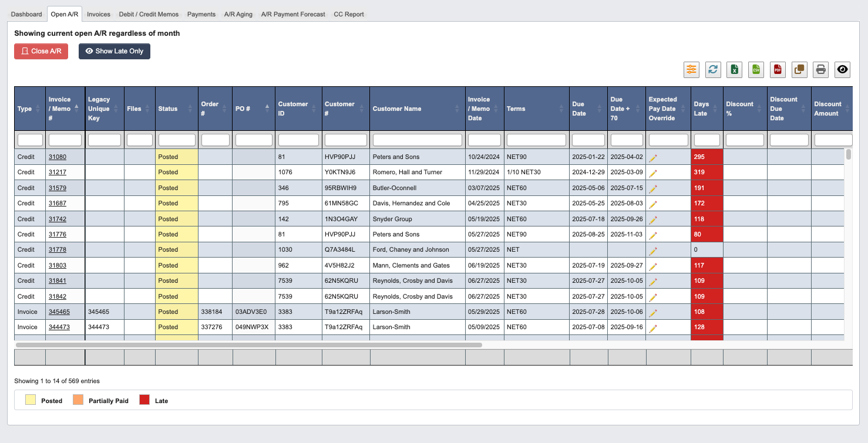Toggle column visibility with the eye icon

[842, 69]
